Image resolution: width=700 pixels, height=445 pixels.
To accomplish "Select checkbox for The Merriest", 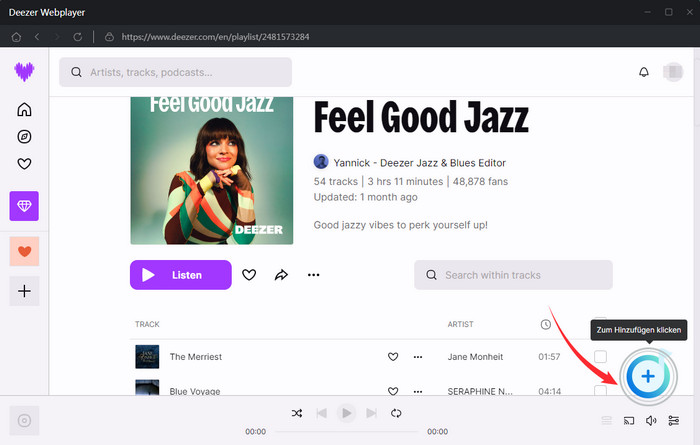I will (x=600, y=357).
